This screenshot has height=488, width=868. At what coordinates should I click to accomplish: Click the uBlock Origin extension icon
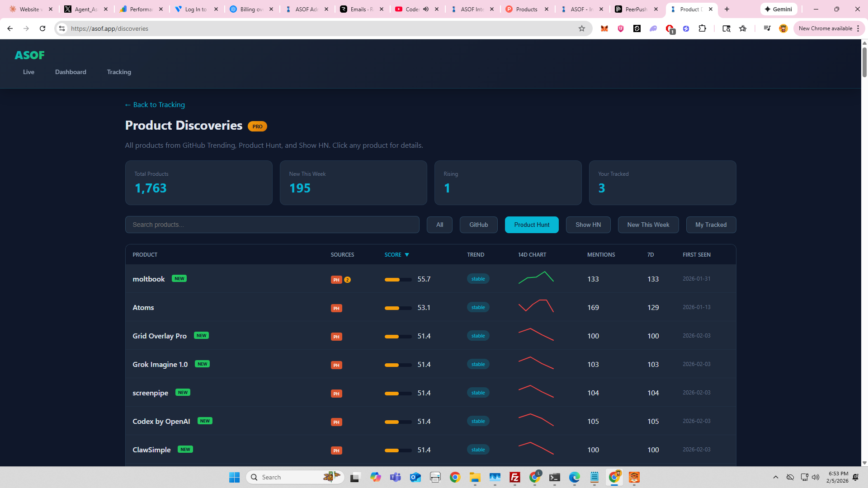620,28
